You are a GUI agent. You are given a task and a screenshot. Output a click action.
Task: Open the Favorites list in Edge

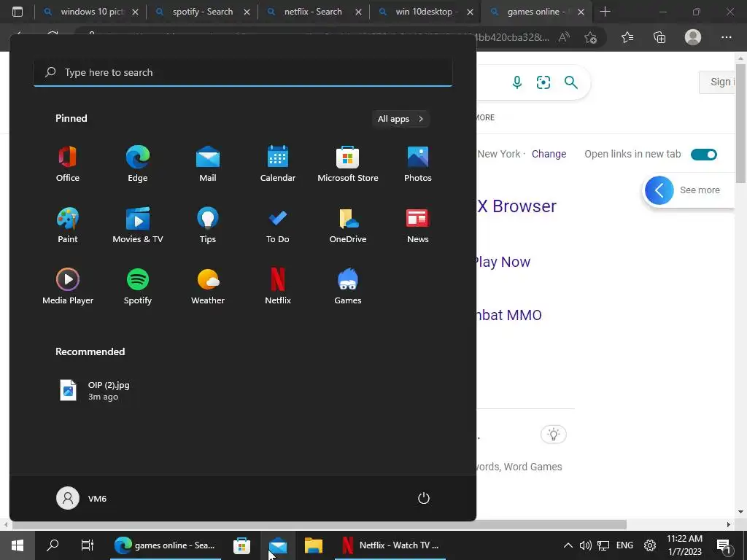tap(627, 37)
